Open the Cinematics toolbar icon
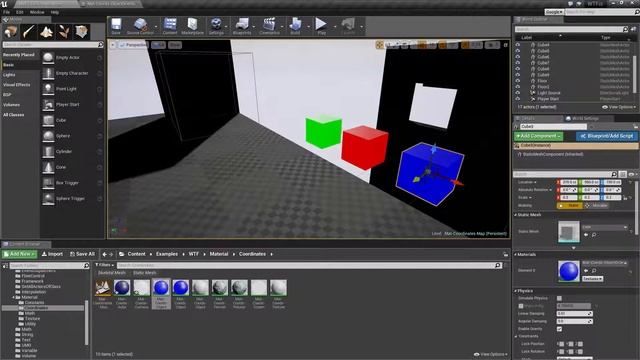The height and width of the screenshot is (360, 640). point(269,25)
